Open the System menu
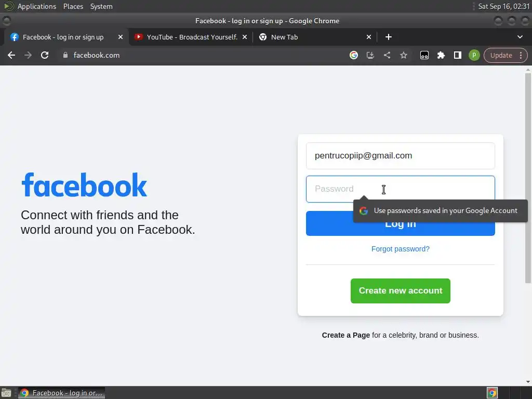The image size is (532, 399). click(x=101, y=6)
